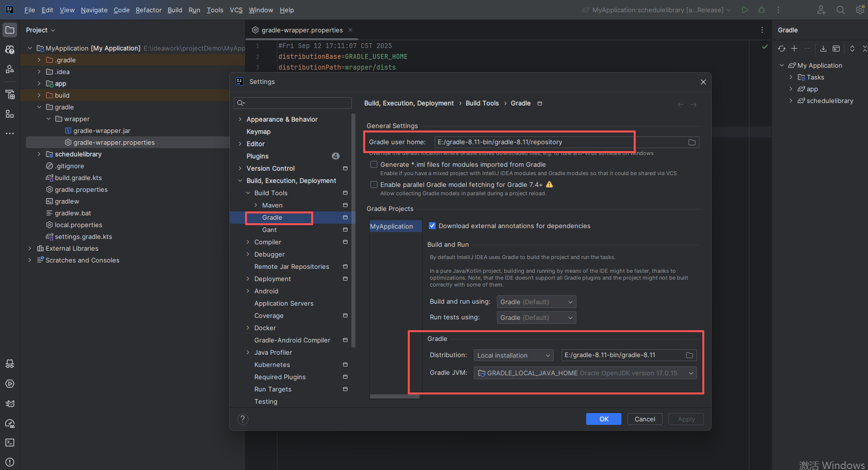868x470 pixels.
Task: Open Search Everywhere magnifier icon
Action: [841, 10]
